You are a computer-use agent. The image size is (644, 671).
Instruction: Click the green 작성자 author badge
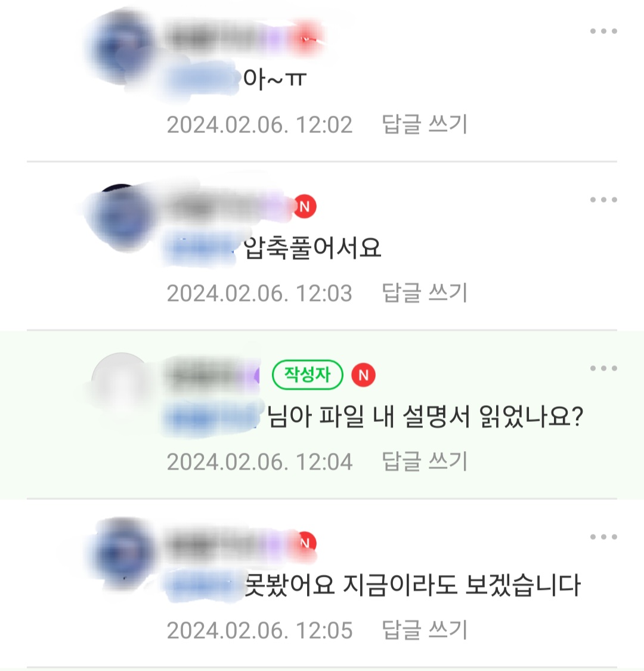point(308,375)
